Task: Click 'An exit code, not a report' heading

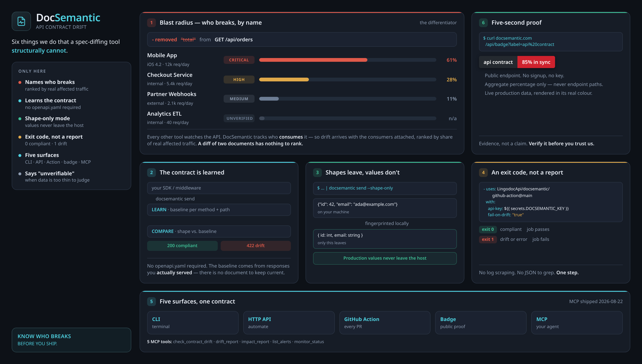Action: [x=527, y=172]
